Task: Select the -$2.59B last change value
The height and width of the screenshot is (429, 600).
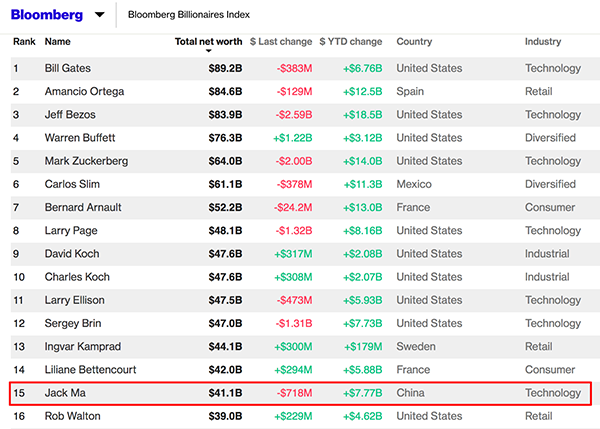Action: pyautogui.click(x=294, y=114)
